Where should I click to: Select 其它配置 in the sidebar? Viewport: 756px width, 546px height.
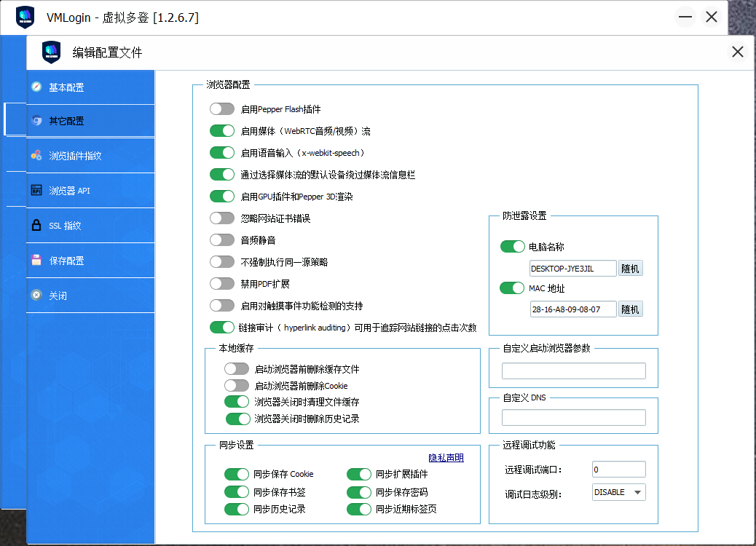point(90,120)
